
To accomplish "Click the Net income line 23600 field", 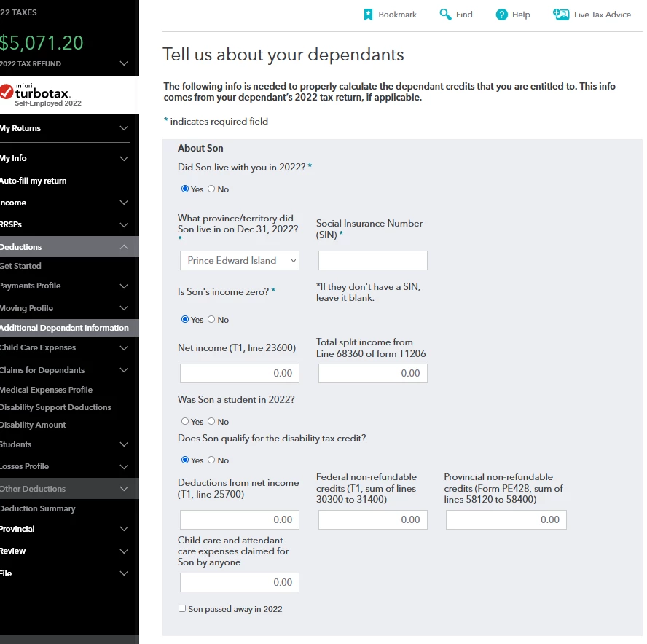I will (x=239, y=374).
